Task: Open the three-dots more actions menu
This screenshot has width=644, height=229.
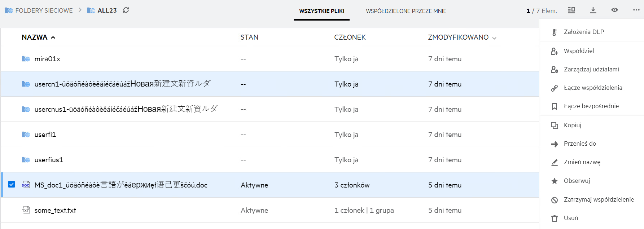Action: (x=636, y=10)
